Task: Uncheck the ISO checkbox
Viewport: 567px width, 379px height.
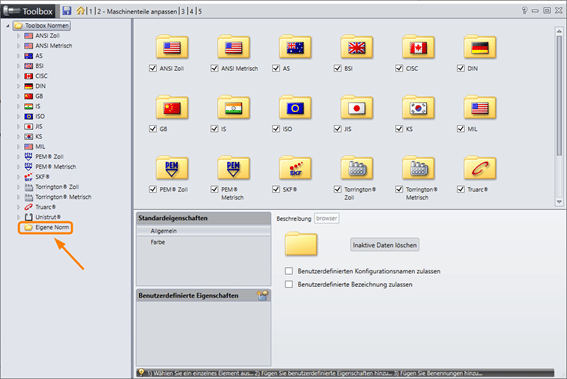Action: (x=276, y=129)
